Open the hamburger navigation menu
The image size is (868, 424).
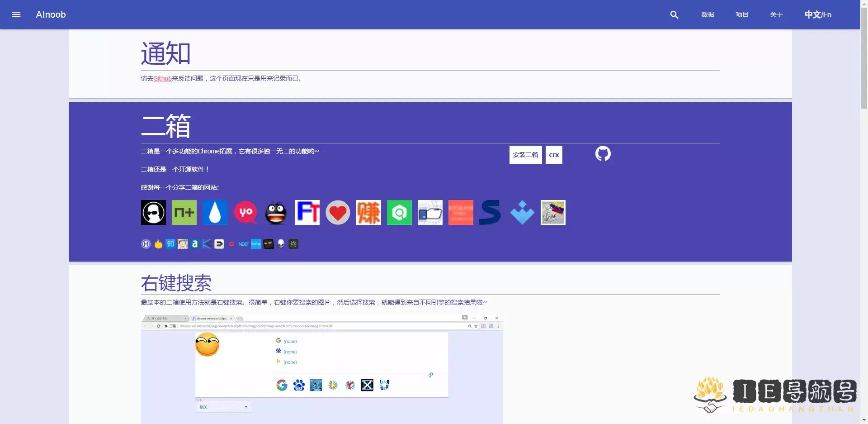click(16, 14)
